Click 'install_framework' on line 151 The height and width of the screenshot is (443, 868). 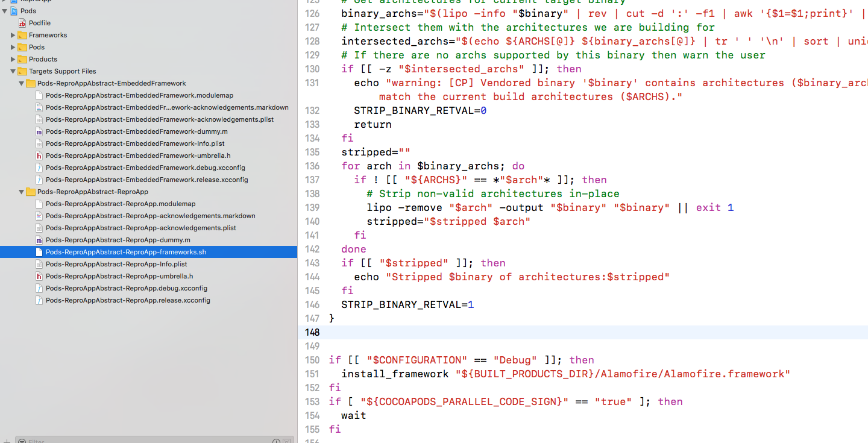coord(395,374)
